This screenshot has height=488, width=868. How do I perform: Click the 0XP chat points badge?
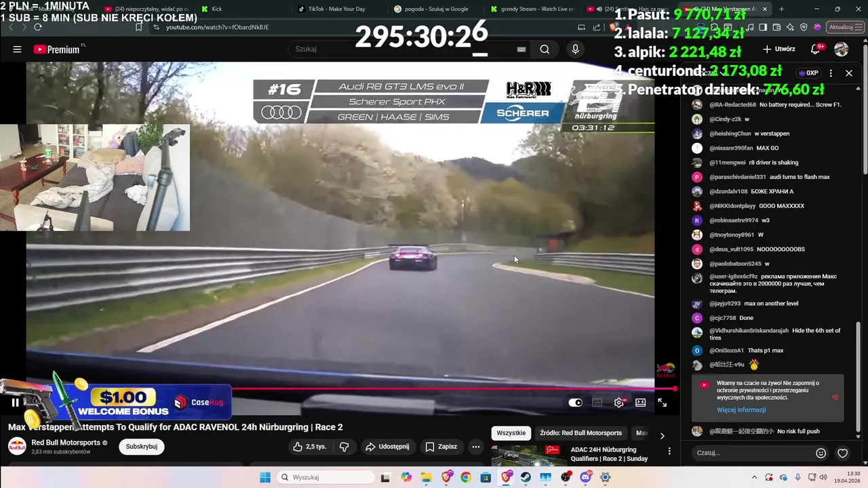[809, 73]
